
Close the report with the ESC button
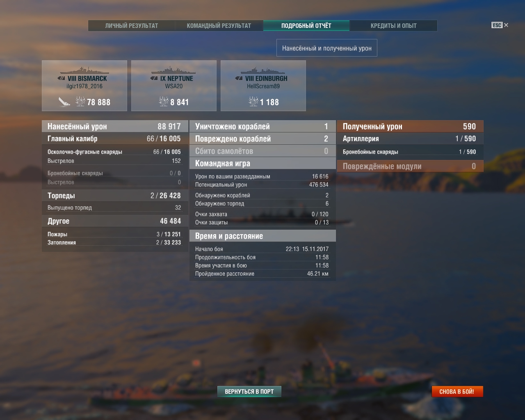pos(500,25)
